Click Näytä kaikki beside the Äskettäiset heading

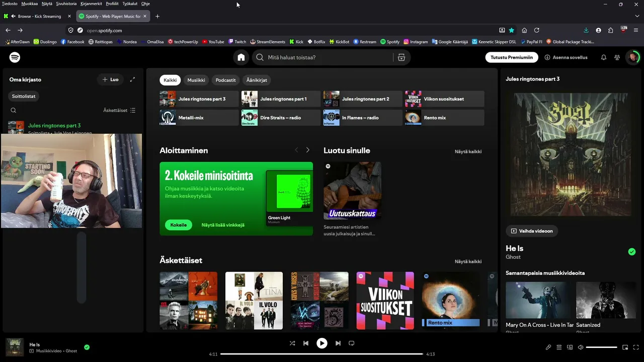pos(468,261)
